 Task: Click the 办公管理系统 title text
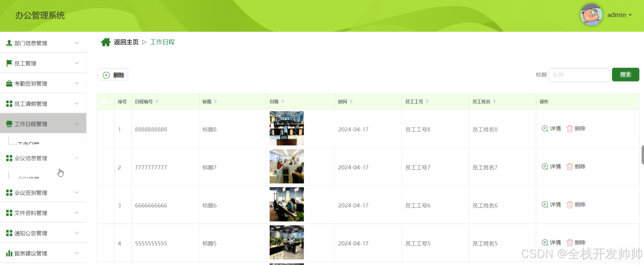point(40,15)
